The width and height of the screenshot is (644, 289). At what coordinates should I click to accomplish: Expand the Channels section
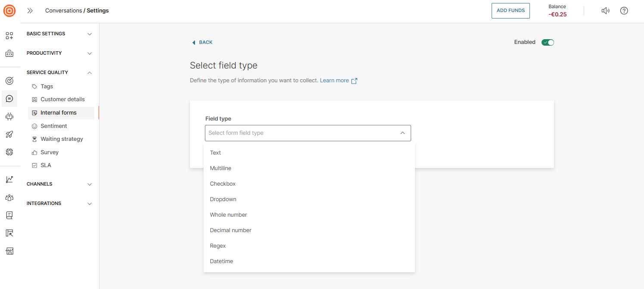(59, 184)
